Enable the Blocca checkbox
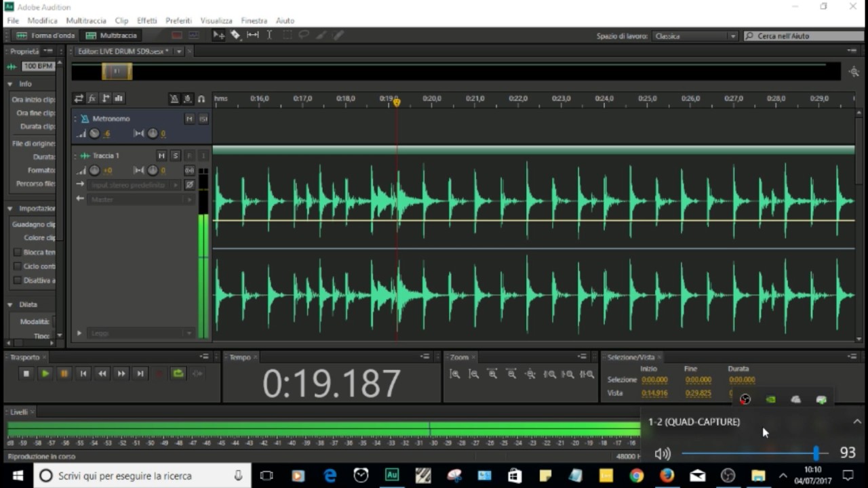This screenshot has height=488, width=868. tap(18, 252)
